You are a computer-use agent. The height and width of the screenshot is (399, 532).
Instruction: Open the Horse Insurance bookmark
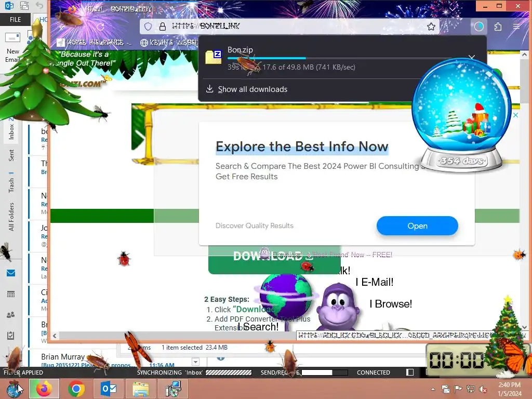point(95,43)
